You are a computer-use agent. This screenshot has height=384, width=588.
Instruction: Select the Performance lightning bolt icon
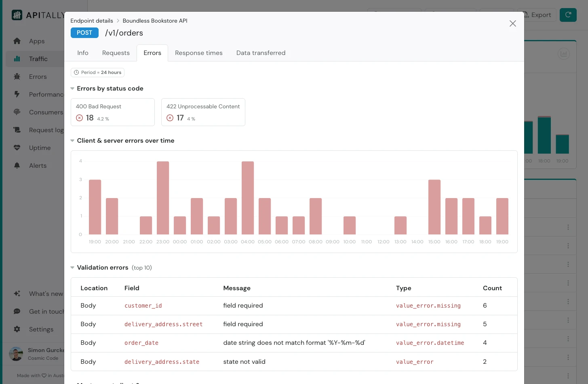[x=17, y=94]
